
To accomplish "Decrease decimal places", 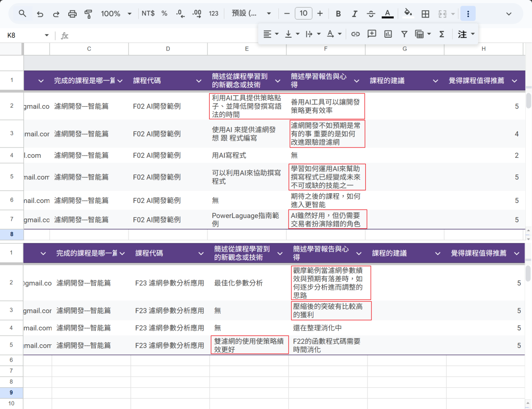I will pos(180,14).
